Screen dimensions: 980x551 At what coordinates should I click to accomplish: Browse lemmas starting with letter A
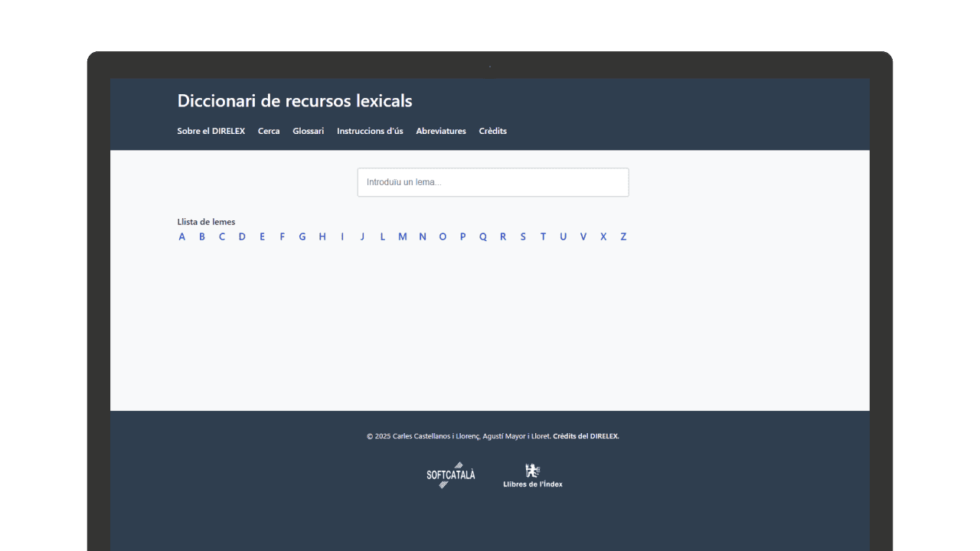pos(182,236)
